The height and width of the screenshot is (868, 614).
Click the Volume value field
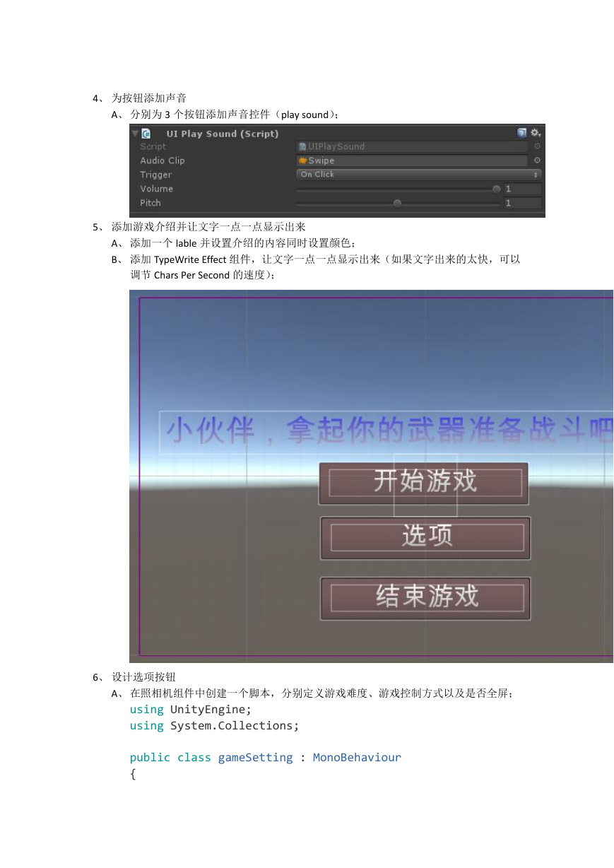click(523, 189)
